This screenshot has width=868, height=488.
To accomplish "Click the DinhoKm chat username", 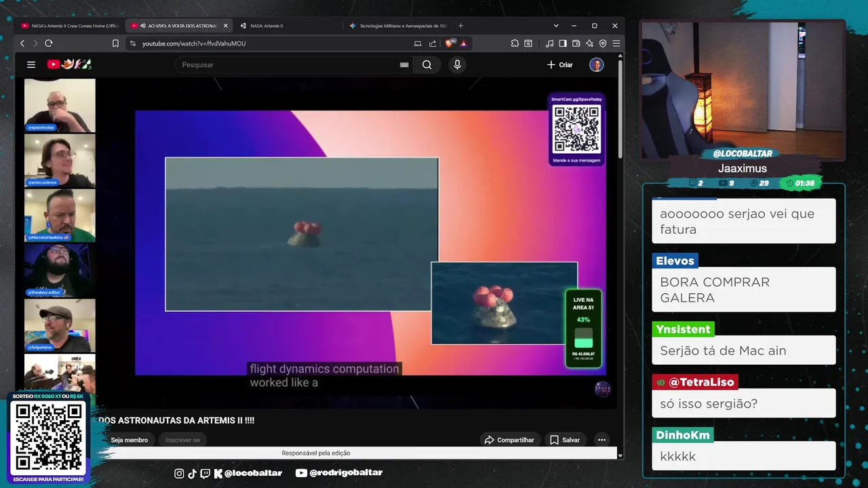I will [x=683, y=435].
